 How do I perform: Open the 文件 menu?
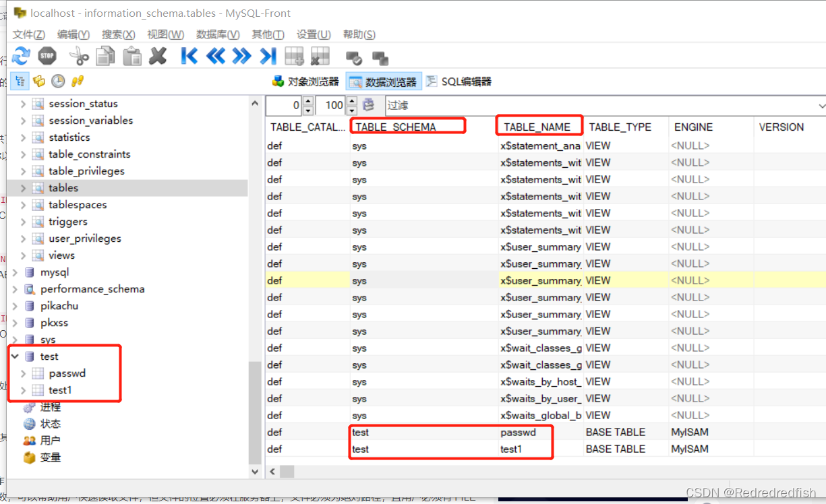28,34
